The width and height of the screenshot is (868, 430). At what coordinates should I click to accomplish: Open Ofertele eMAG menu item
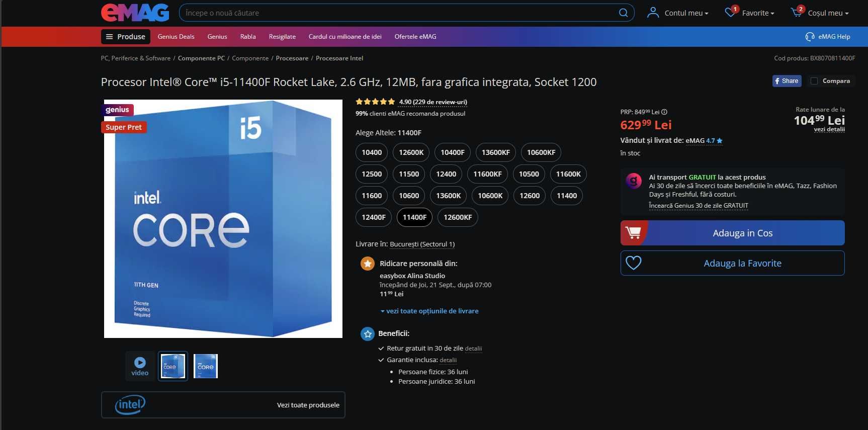(x=415, y=37)
